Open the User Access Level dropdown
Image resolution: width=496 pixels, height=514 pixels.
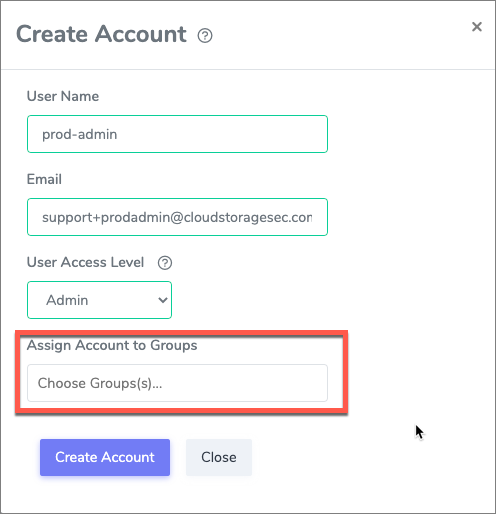coord(99,300)
